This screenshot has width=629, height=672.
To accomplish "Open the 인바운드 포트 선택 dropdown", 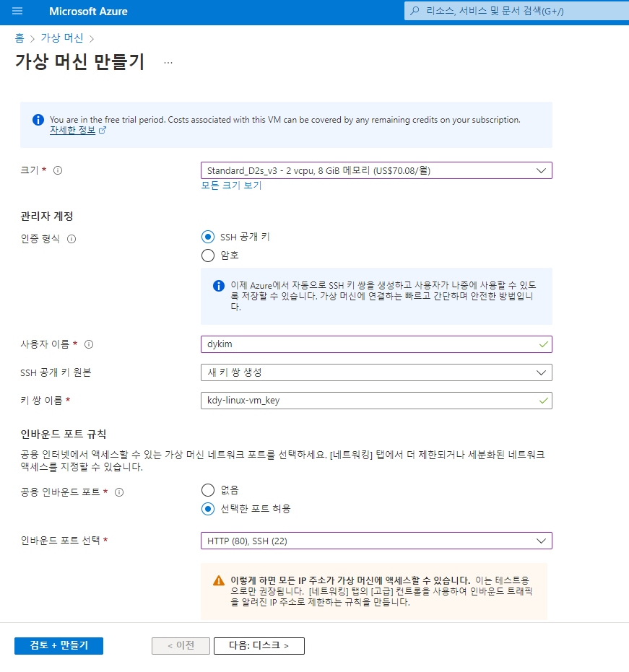I will coord(376,541).
